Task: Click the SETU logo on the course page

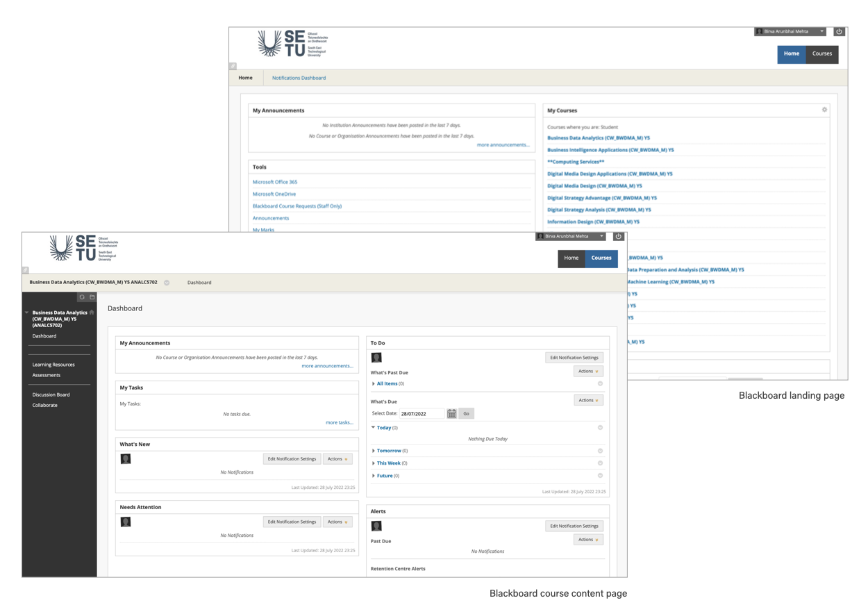Action: point(84,248)
